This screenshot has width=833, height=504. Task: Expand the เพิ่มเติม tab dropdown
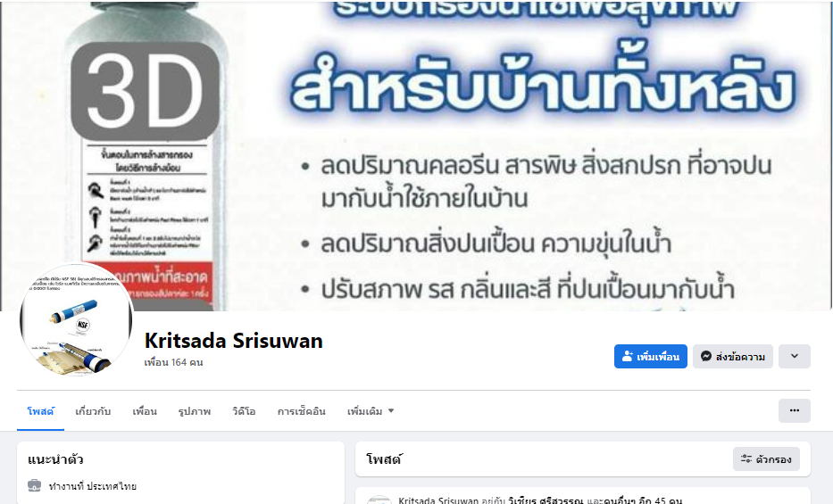tap(371, 411)
